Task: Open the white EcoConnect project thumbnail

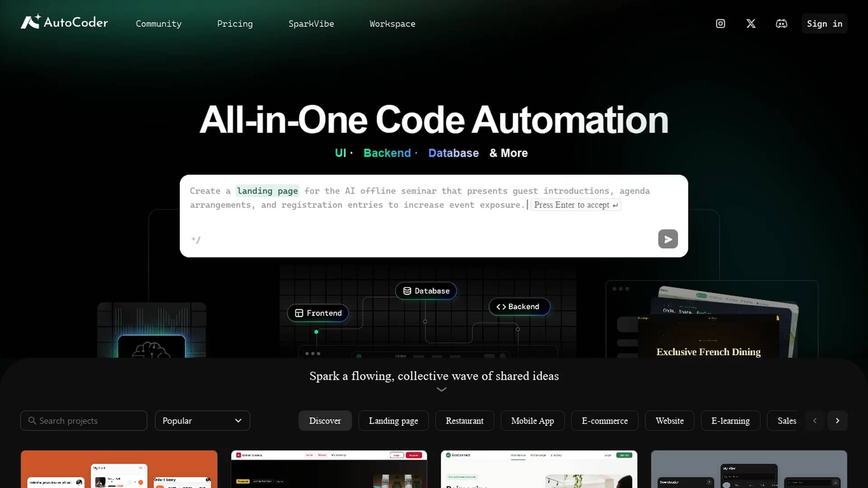Action: click(x=539, y=469)
